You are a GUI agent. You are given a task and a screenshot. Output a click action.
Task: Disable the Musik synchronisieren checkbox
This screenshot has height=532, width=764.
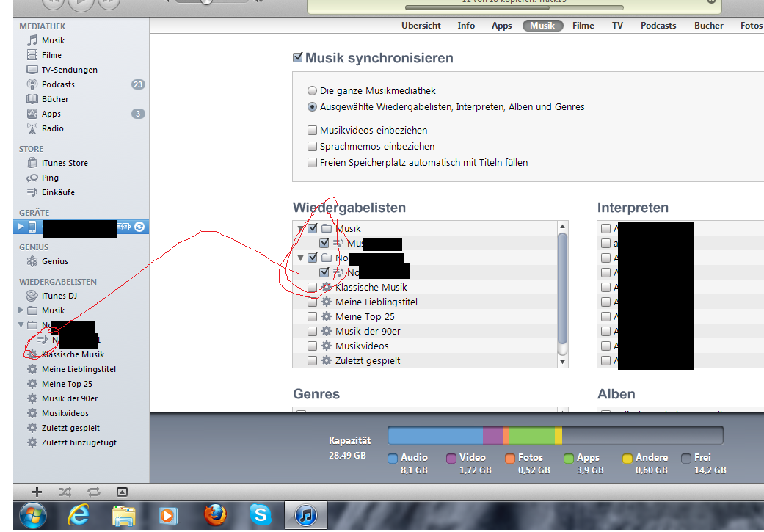coord(298,58)
